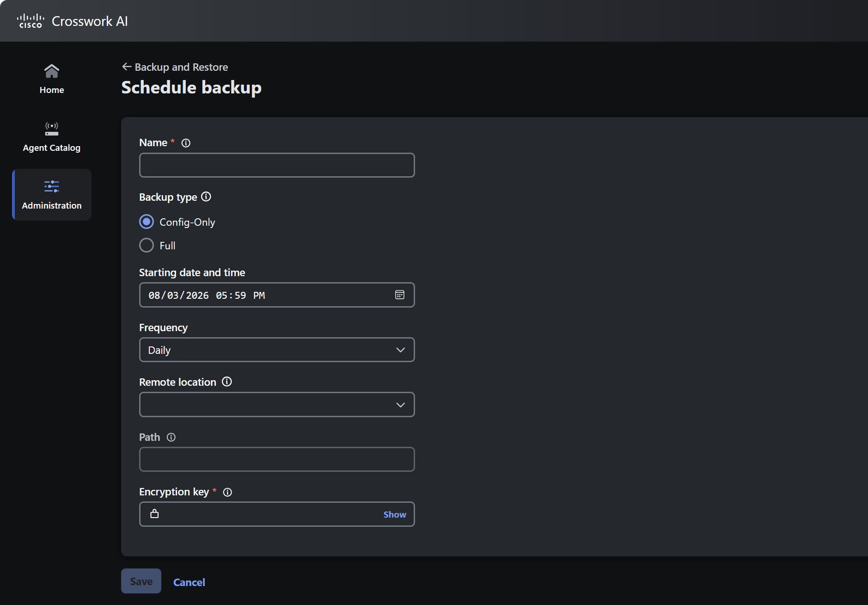Select the Config-Only radio button

[x=147, y=222]
